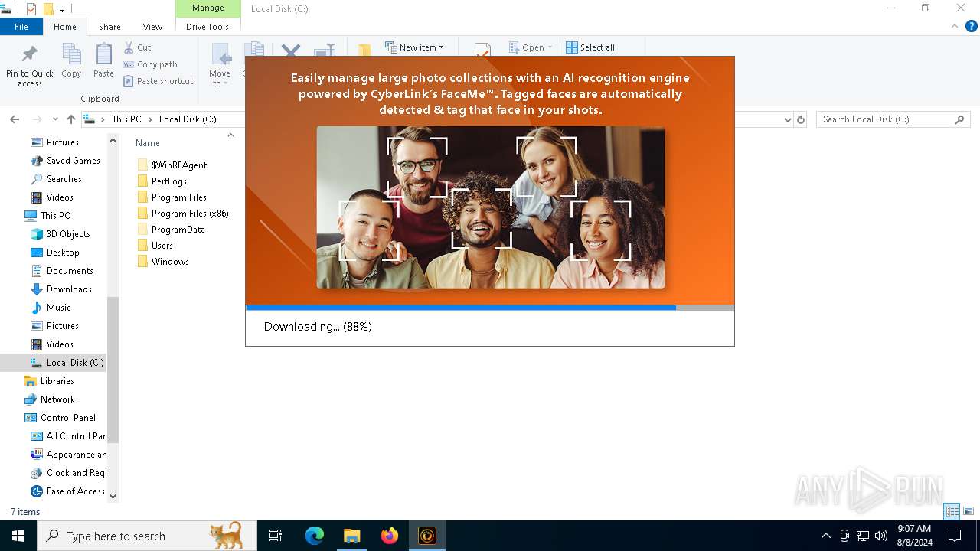The width and height of the screenshot is (980, 551).
Task: Open Task View on taskbar
Action: [276, 536]
